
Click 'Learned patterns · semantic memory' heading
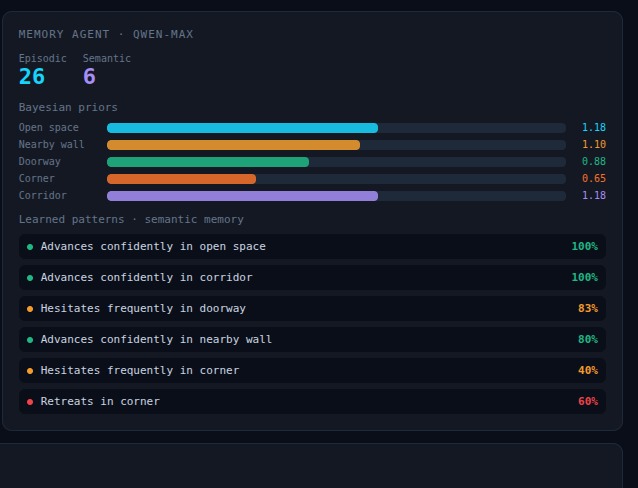[x=131, y=219]
